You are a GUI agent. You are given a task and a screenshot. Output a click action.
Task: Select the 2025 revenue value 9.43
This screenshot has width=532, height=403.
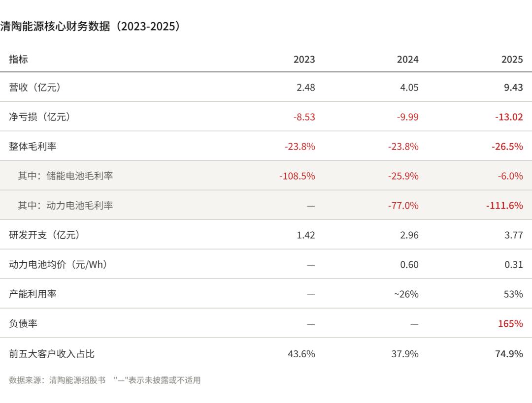(513, 88)
